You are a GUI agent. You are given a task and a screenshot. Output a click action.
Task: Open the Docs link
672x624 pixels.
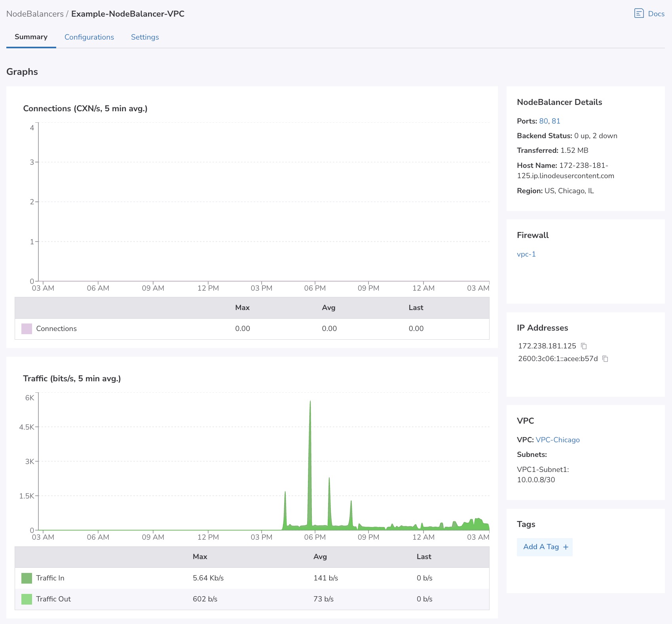656,14
